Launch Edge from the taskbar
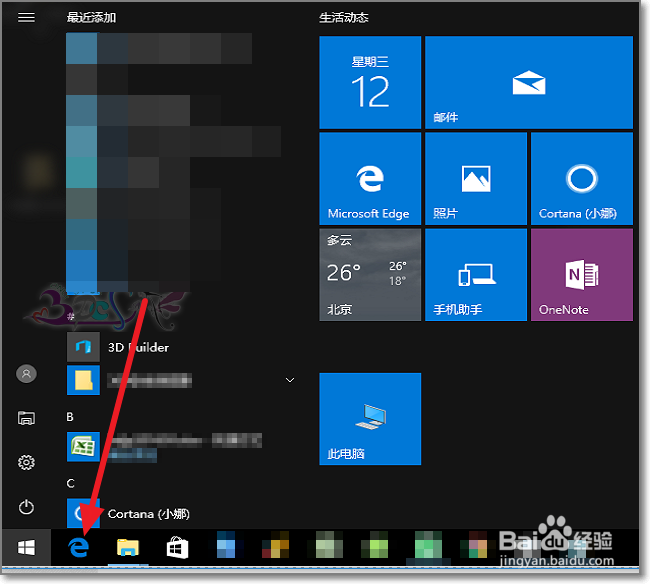This screenshot has height=584, width=650. click(78, 548)
